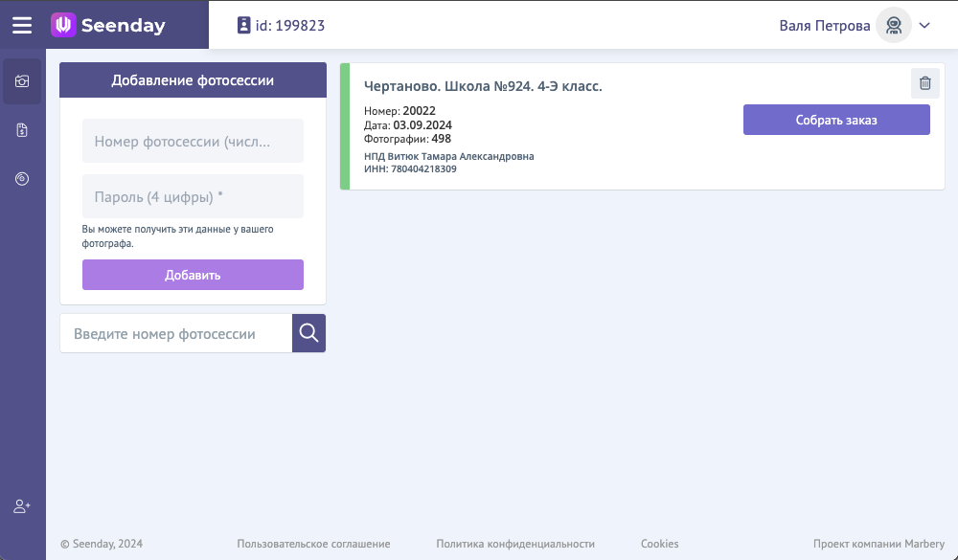Open the hamburger menu

pyautogui.click(x=22, y=25)
